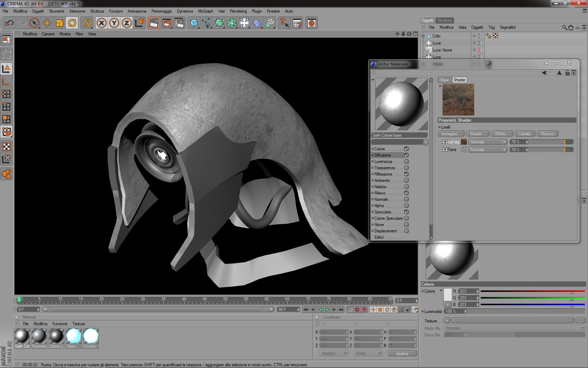Expand the Collo object tree item
This screenshot has height=368, width=588.
click(x=423, y=36)
